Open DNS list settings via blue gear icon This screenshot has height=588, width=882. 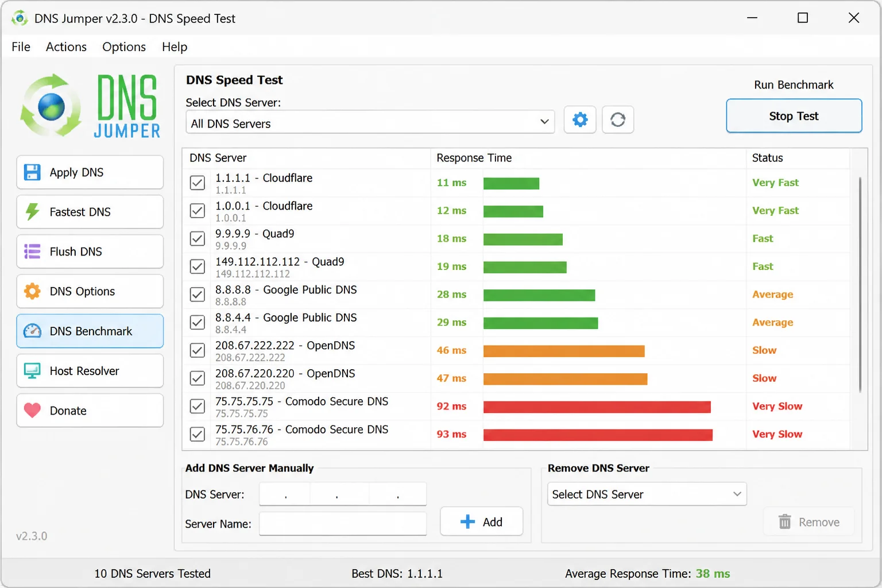tap(580, 119)
